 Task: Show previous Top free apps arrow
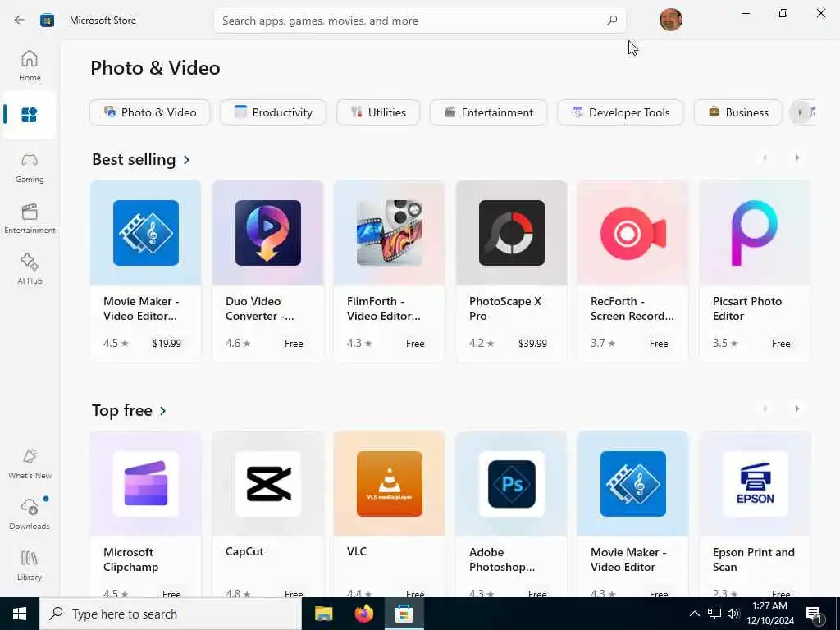(x=765, y=409)
